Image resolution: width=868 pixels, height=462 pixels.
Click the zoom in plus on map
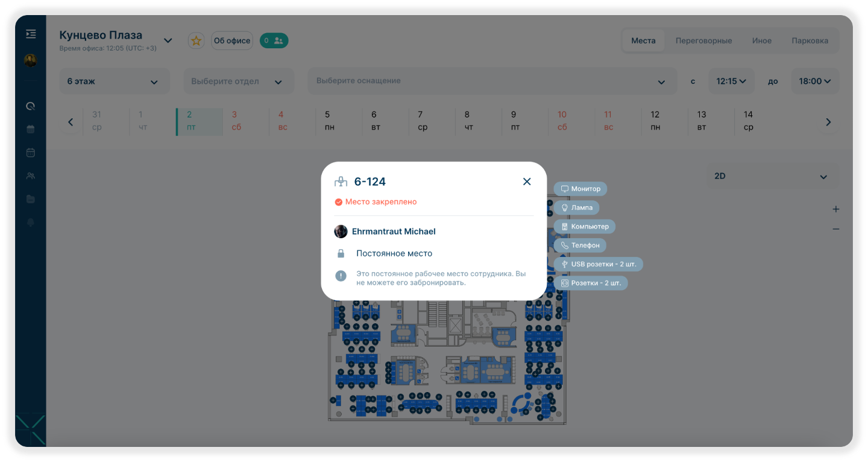835,209
